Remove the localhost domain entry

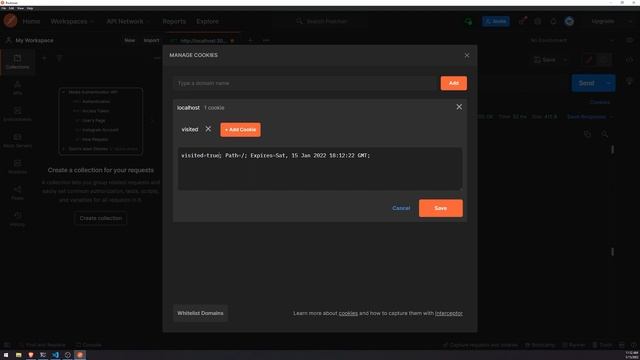459,107
